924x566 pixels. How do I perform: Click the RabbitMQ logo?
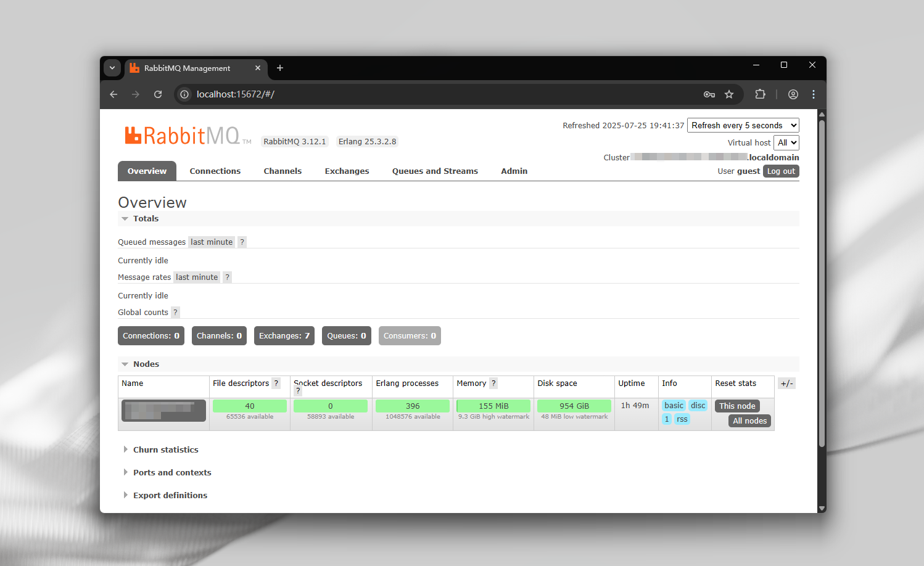[x=188, y=136]
